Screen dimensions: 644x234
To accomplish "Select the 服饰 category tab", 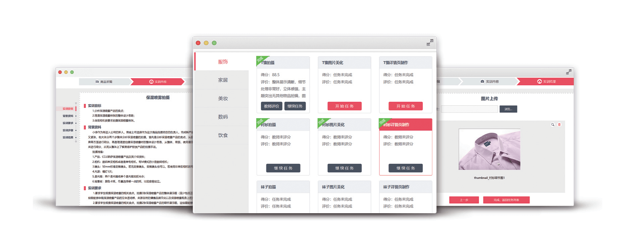I will (x=223, y=62).
